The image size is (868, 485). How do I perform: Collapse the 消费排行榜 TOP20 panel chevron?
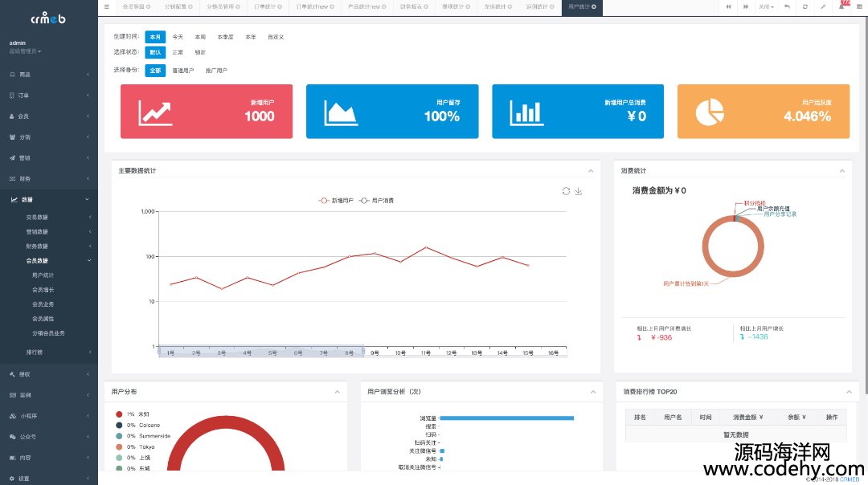pyautogui.click(x=850, y=392)
